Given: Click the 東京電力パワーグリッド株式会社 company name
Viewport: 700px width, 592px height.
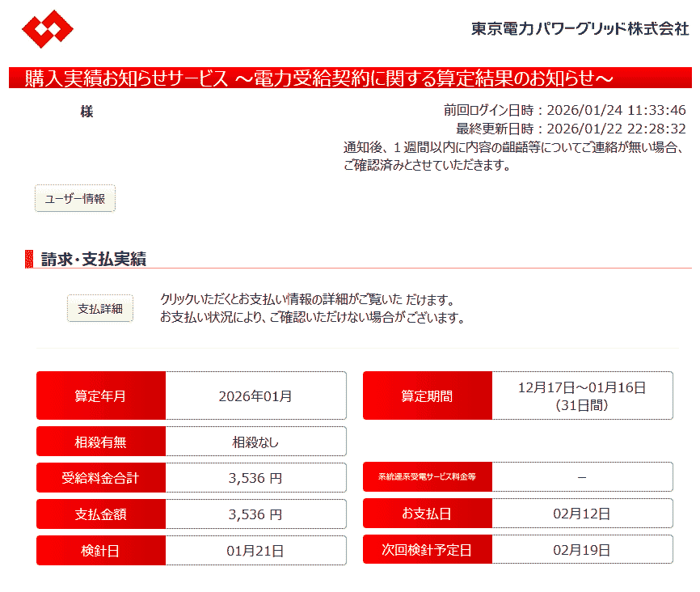Looking at the screenshot, I should tap(580, 28).
